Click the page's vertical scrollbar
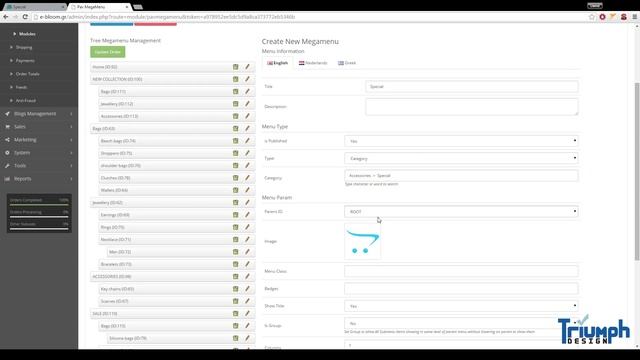 click(x=637, y=171)
